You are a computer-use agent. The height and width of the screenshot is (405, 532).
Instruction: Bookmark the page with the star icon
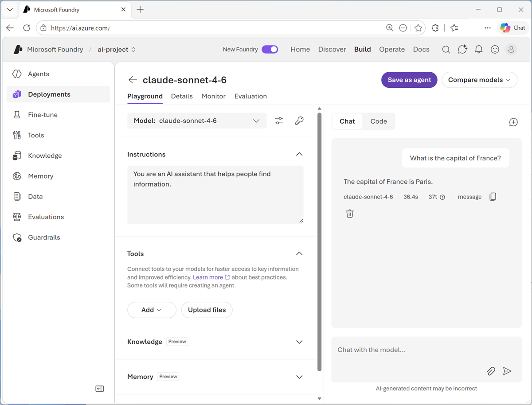(418, 28)
